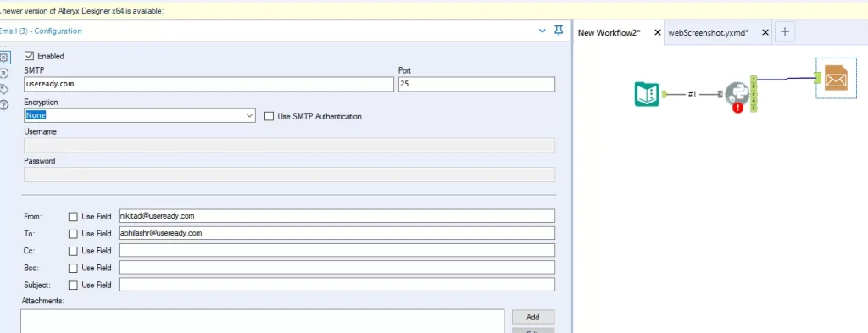Click Python output anchor 5
The width and height of the screenshot is (868, 333).
(x=754, y=108)
